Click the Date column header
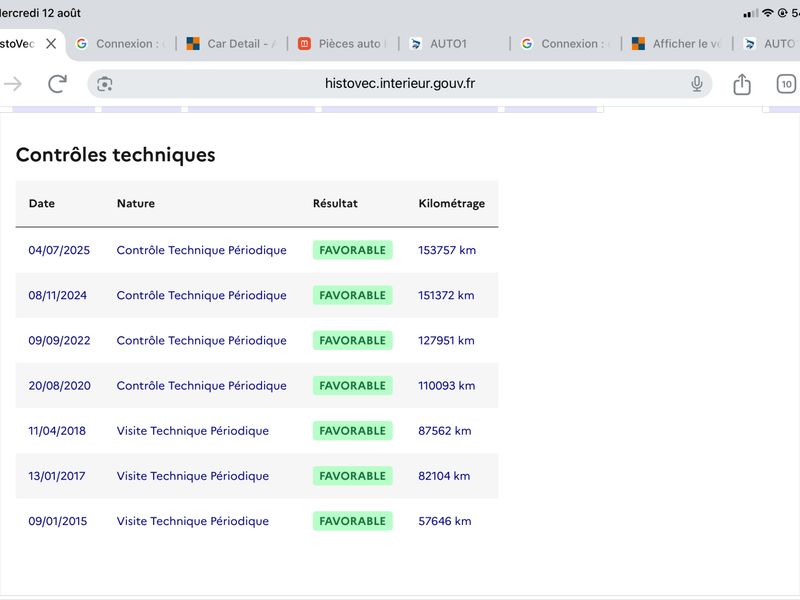The height and width of the screenshot is (600, 800). (x=41, y=203)
